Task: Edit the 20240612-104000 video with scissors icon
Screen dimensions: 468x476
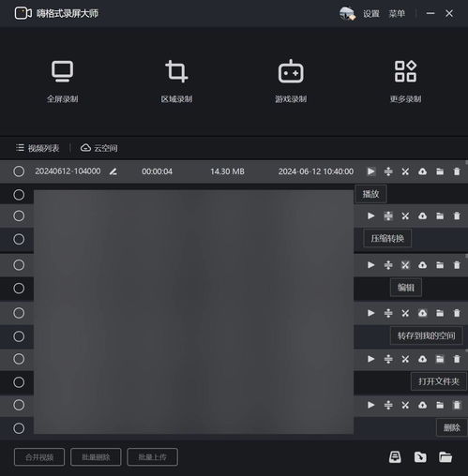Action: (x=405, y=171)
